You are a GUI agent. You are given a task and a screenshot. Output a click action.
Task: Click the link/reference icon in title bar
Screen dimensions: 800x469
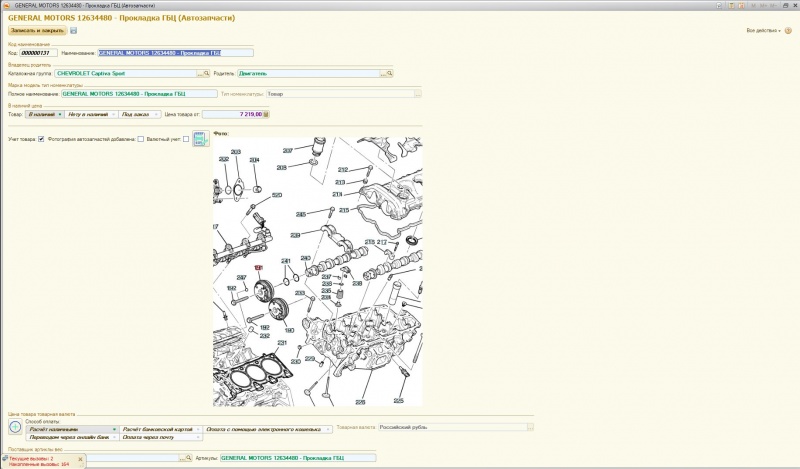coord(719,5)
